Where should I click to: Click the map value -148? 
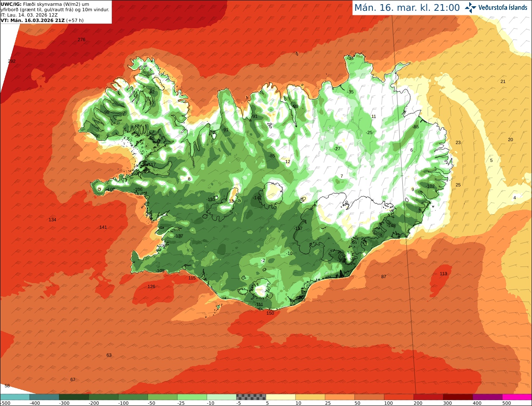point(391,225)
